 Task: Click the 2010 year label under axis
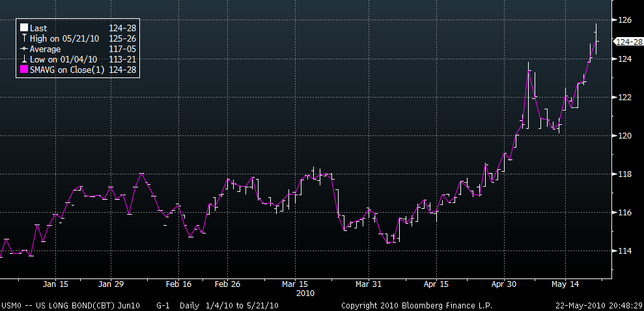coord(305,293)
